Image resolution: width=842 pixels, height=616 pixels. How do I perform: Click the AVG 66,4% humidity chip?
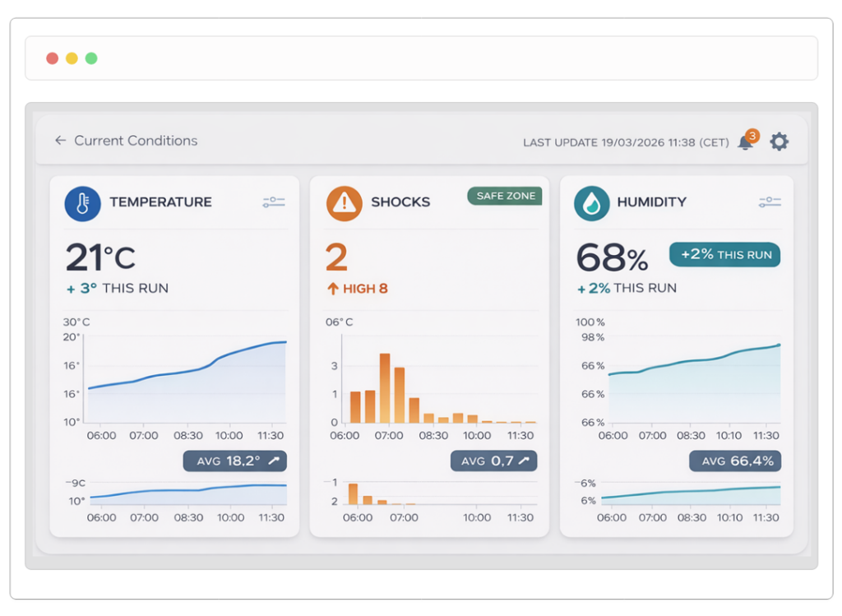tap(734, 461)
